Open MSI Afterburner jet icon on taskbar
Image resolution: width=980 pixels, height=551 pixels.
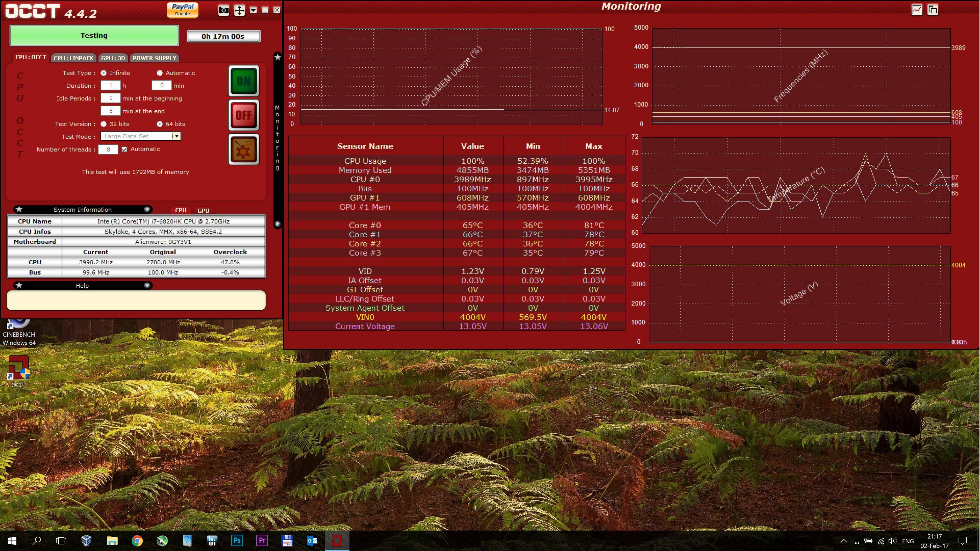(162, 540)
